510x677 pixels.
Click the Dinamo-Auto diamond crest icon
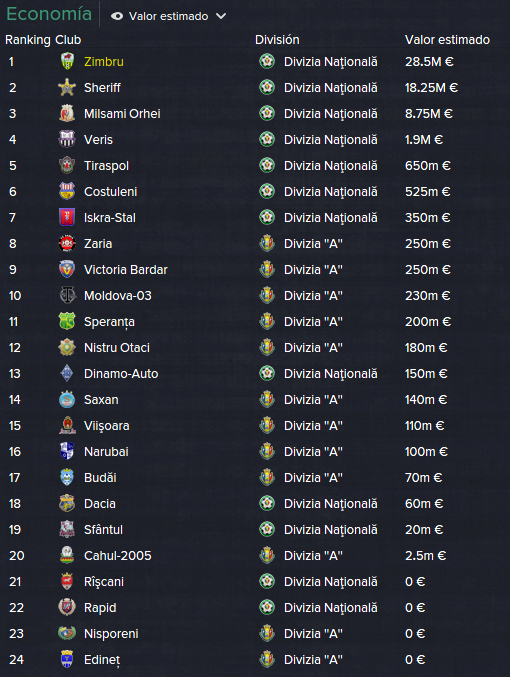point(67,373)
